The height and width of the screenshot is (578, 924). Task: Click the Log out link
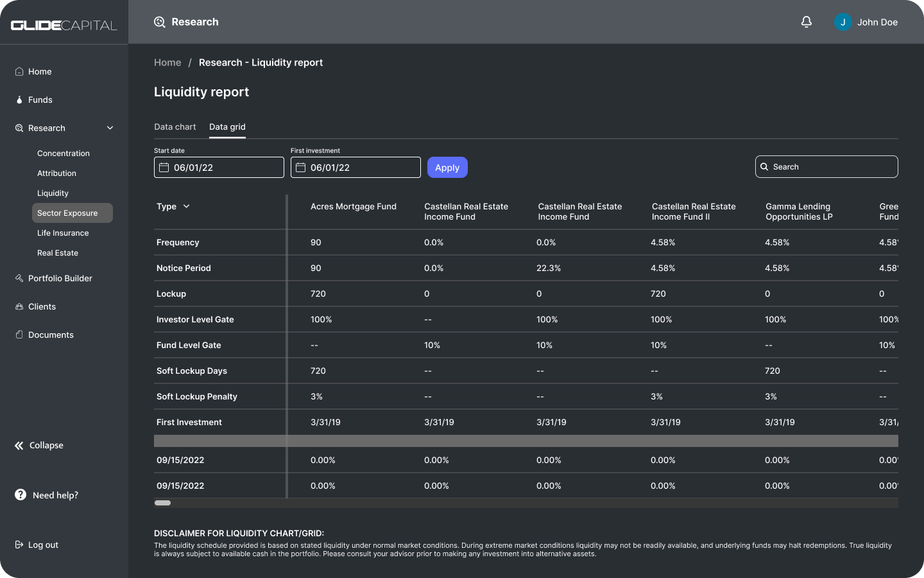[43, 545]
